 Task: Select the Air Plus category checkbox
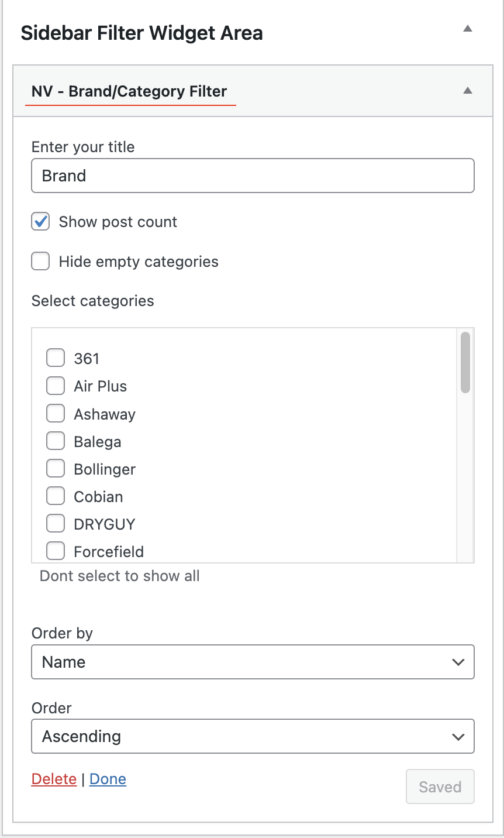click(x=56, y=386)
